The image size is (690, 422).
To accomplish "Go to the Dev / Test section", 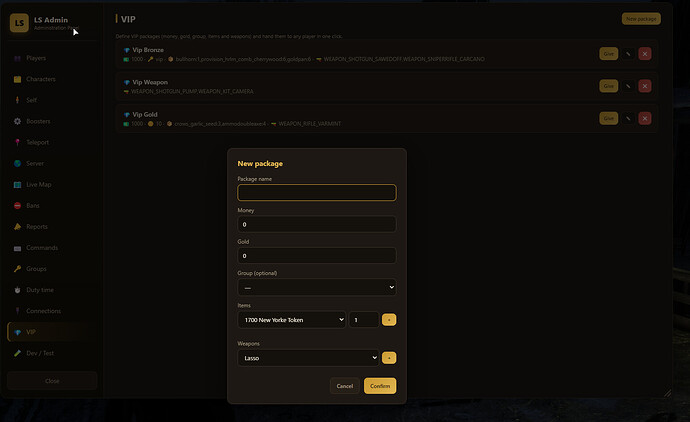I will tap(52, 353).
